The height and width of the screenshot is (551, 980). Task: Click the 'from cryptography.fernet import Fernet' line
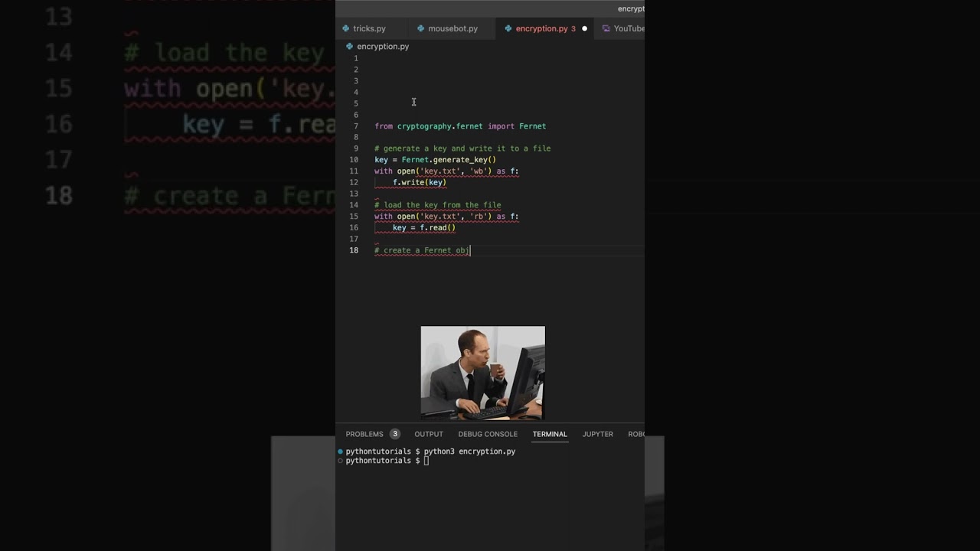(x=460, y=126)
